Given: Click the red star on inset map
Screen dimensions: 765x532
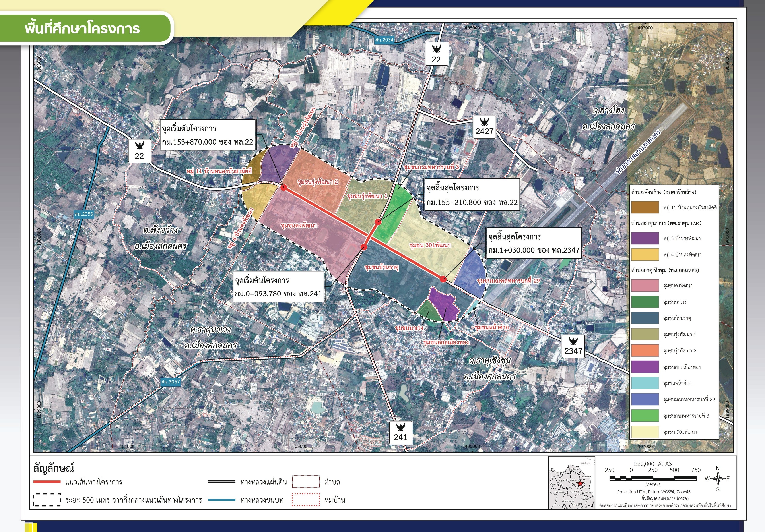Looking at the screenshot, I should click(581, 483).
